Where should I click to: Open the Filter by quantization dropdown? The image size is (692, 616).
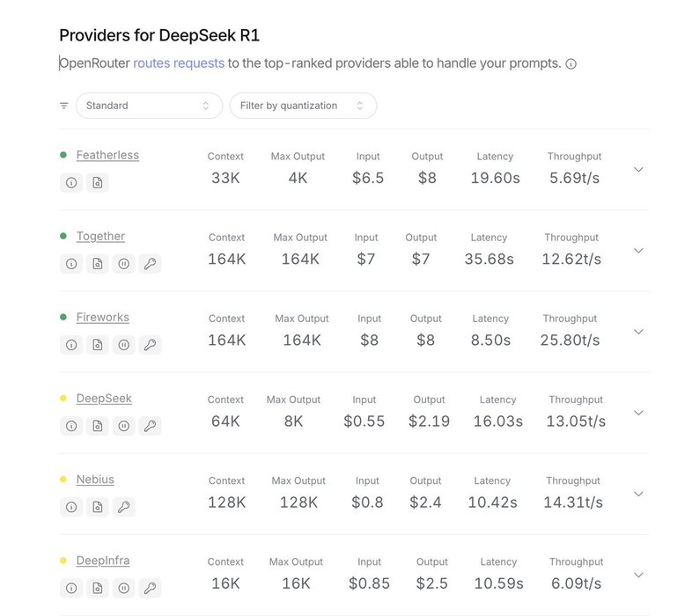tap(303, 106)
